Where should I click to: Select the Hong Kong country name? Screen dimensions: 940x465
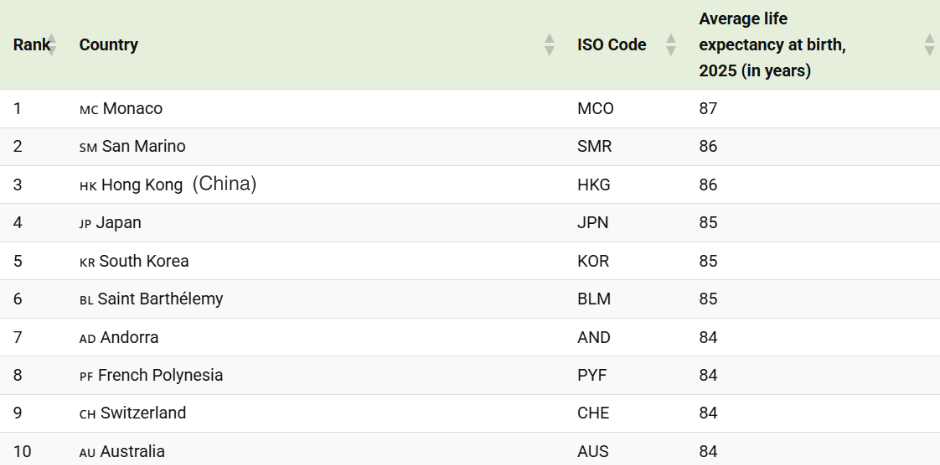[142, 185]
